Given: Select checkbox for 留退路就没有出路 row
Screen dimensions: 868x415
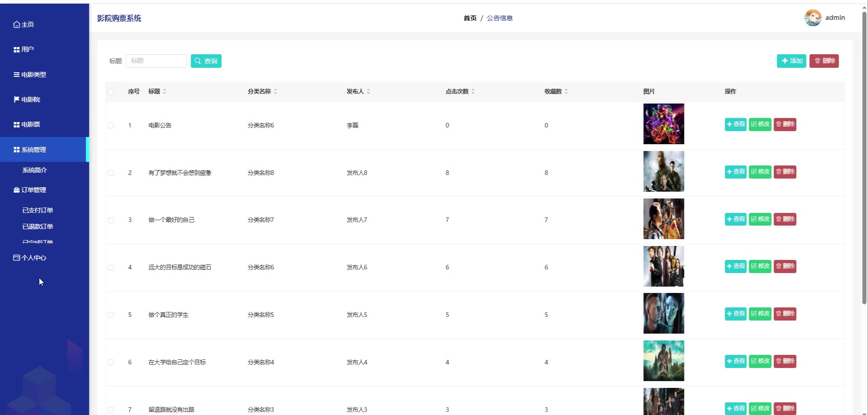Looking at the screenshot, I should point(111,410).
